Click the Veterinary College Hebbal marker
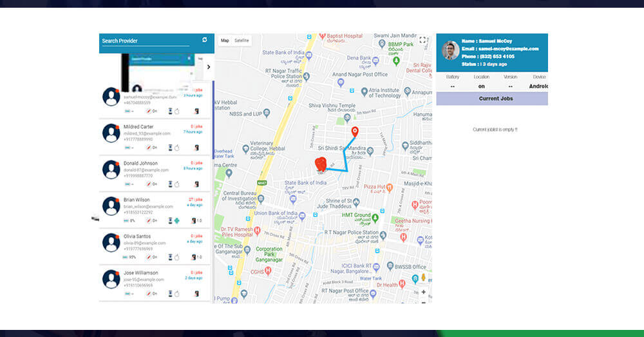The image size is (644, 337). pos(245,148)
